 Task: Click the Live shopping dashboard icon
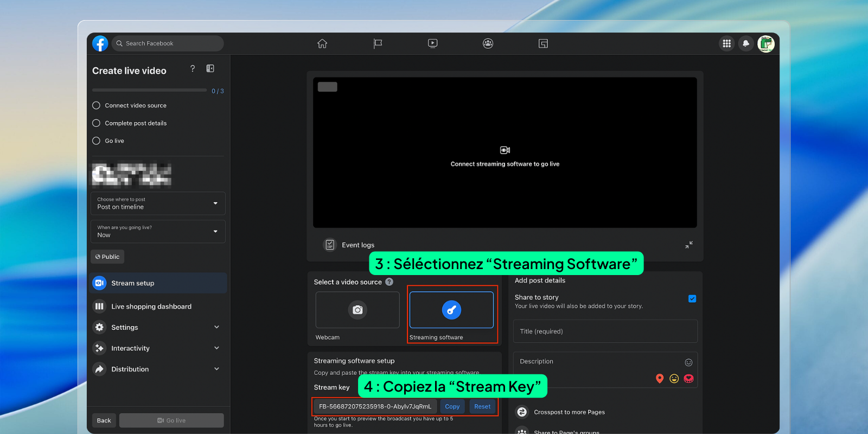[x=99, y=307]
